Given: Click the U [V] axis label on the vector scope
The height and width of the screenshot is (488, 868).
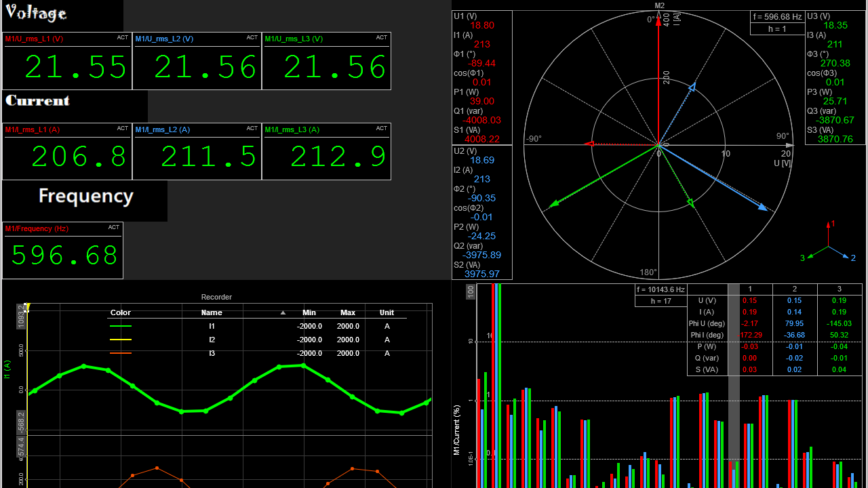Looking at the screenshot, I should (x=783, y=163).
